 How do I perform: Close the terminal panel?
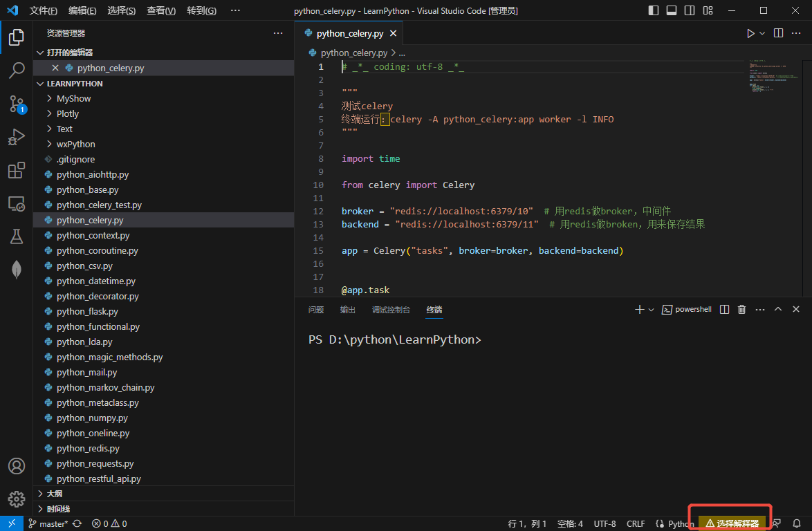click(x=796, y=309)
